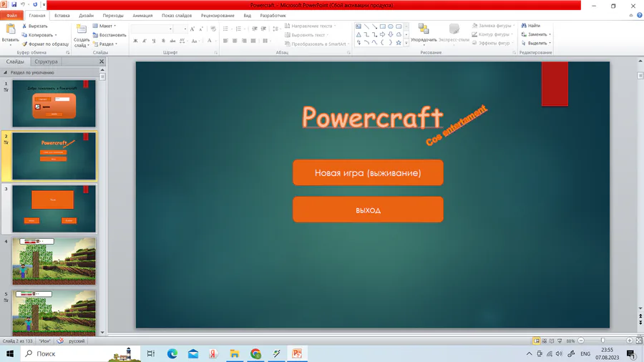Decrease font size with the small A button

200,29
